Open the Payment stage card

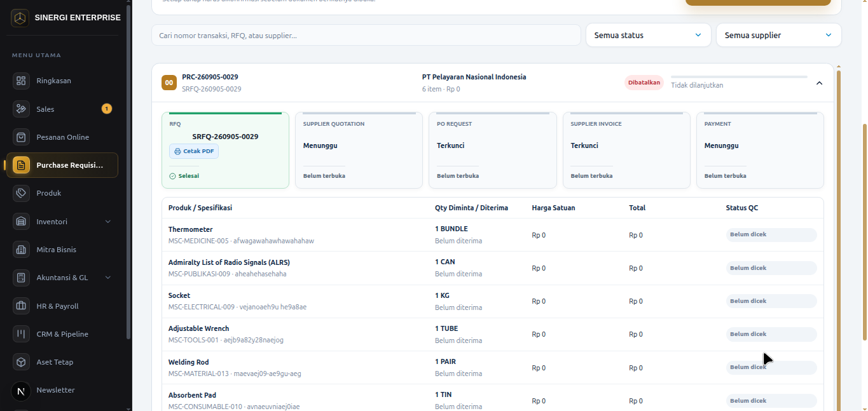761,151
